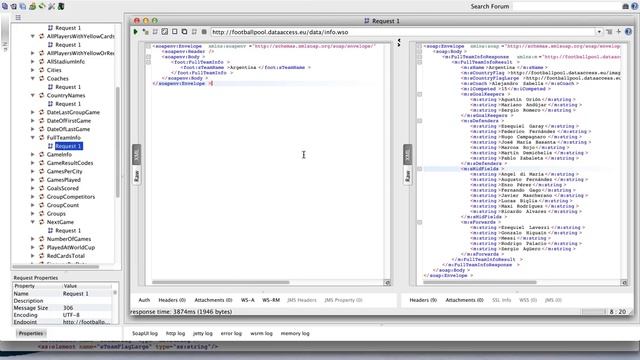The height and width of the screenshot is (360, 640).
Task: Click the add to TestCase icon beside play
Action: click(x=145, y=32)
